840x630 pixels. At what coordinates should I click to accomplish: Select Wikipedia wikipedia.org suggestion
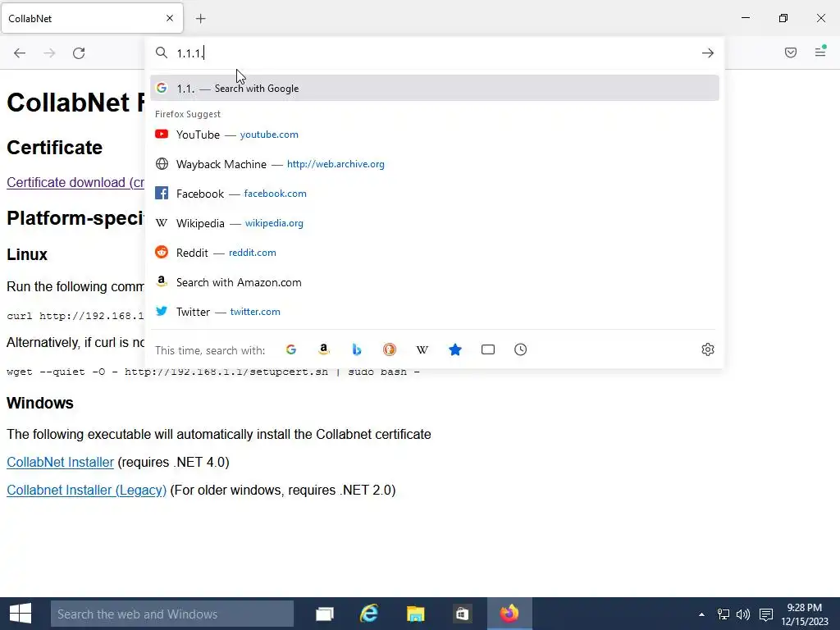point(435,223)
